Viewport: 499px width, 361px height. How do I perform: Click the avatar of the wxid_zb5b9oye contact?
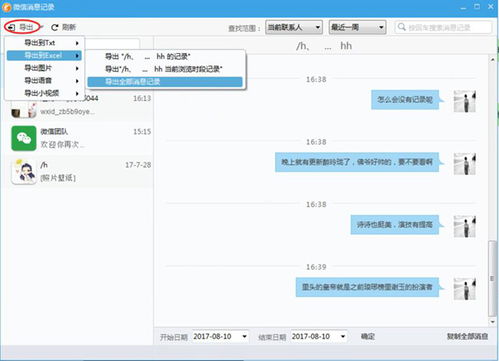tap(24, 109)
